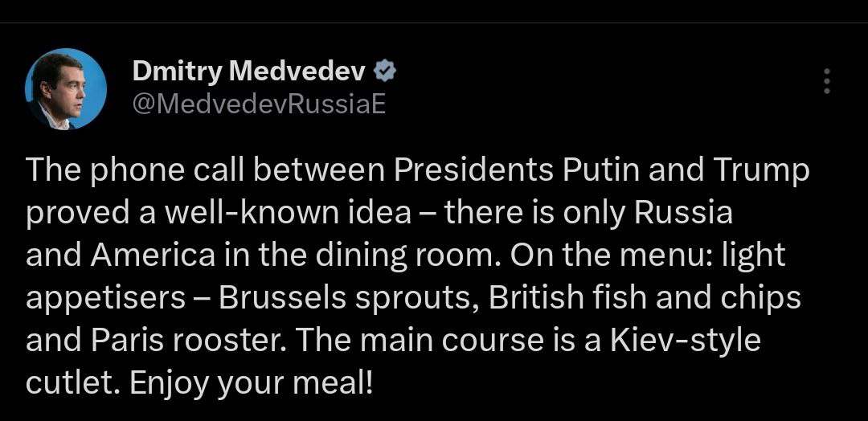This screenshot has height=421, width=868.
Task: Open the tweet's three-dot more options menu
Action: 828,80
